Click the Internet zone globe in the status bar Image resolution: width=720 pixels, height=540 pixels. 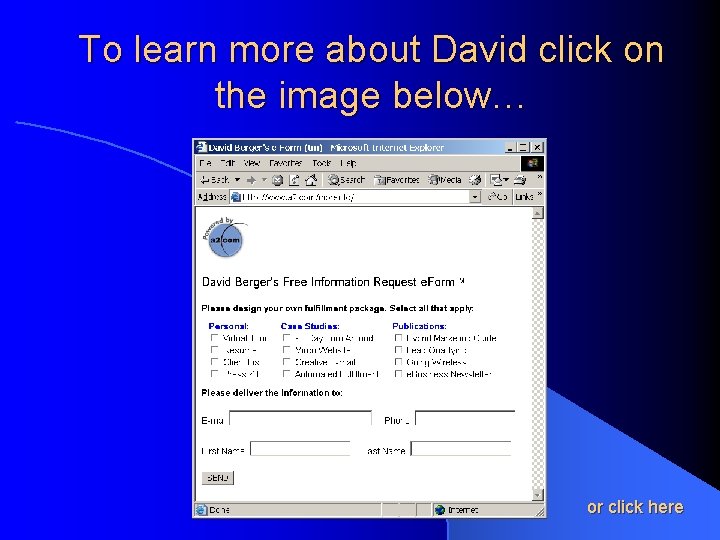click(440, 510)
